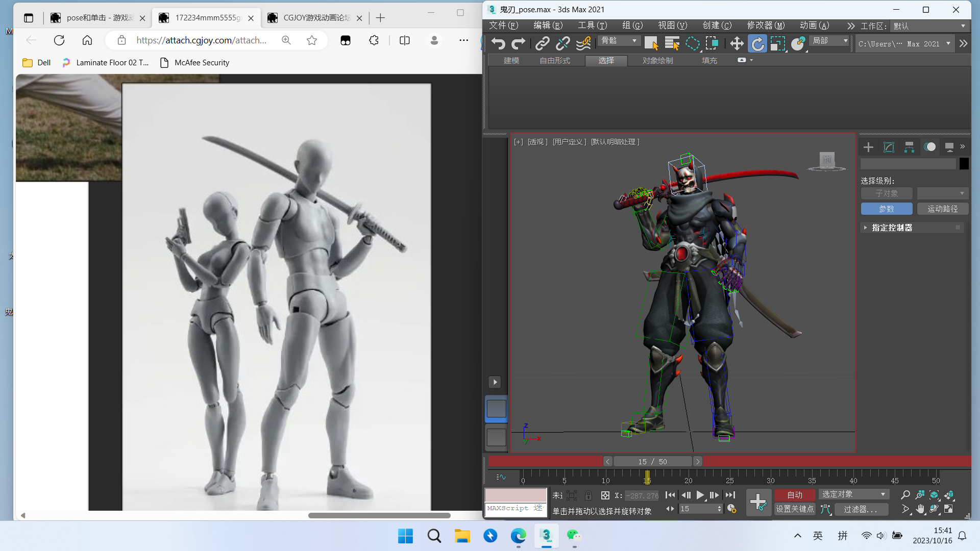Screen dimensions: 980x551
Task: Open the Create panel plus tab
Action: pos(868,147)
